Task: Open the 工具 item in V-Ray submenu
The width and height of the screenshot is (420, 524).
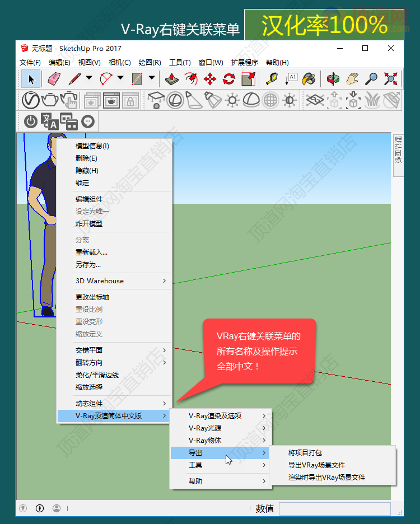Action: pos(221,465)
